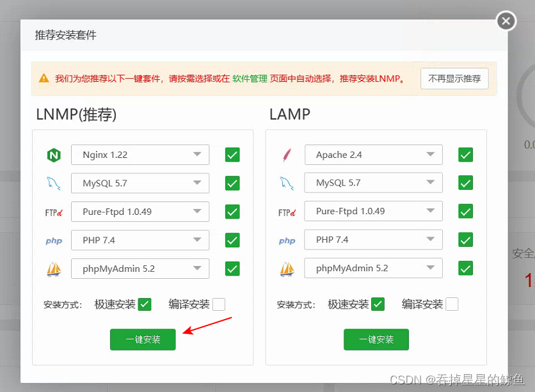The height and width of the screenshot is (392, 535).
Task: Open the Nginx 1.22 version dropdown
Action: click(x=140, y=155)
